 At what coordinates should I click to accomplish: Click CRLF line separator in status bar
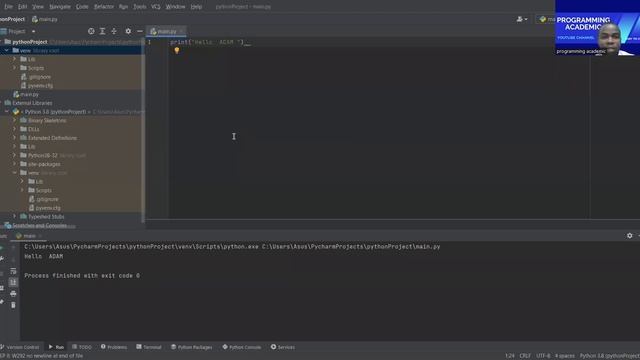[x=525, y=356]
